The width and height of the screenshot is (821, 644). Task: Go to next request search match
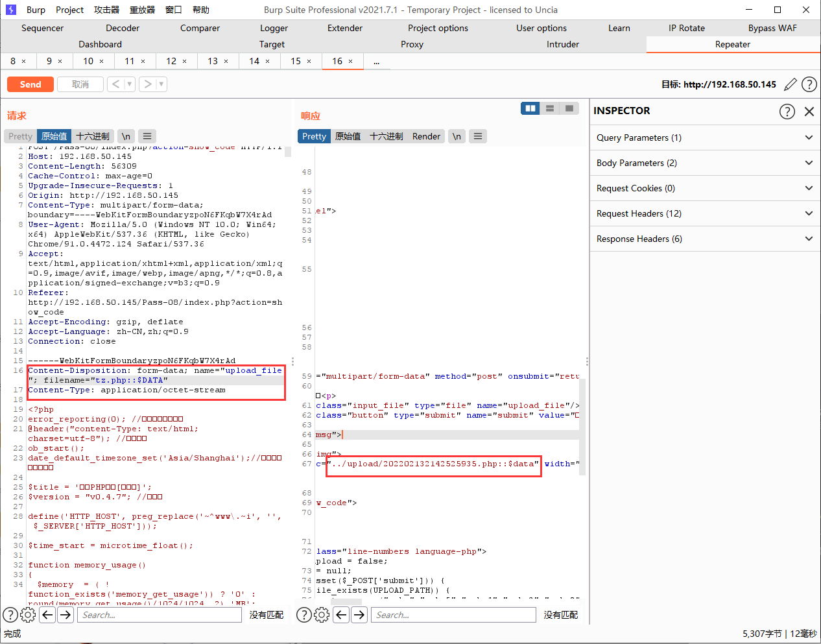65,615
